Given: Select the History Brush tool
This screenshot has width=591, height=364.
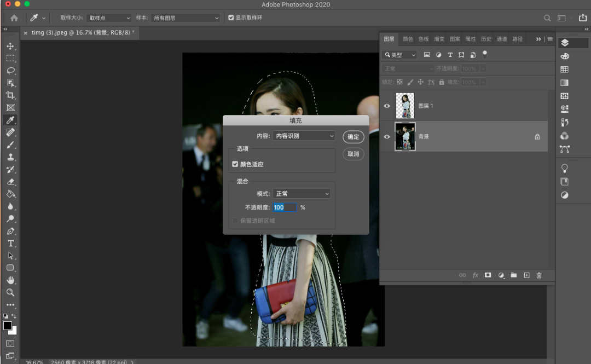Looking at the screenshot, I should click(10, 169).
